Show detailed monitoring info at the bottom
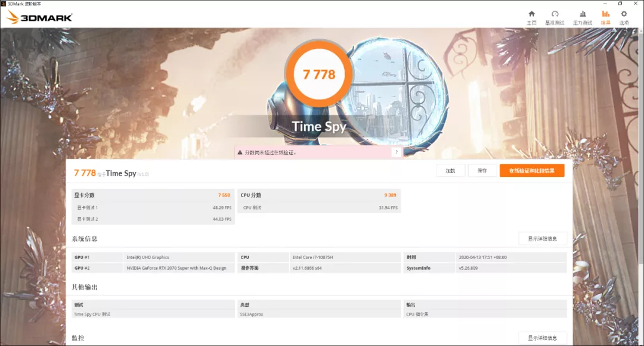 (543, 337)
